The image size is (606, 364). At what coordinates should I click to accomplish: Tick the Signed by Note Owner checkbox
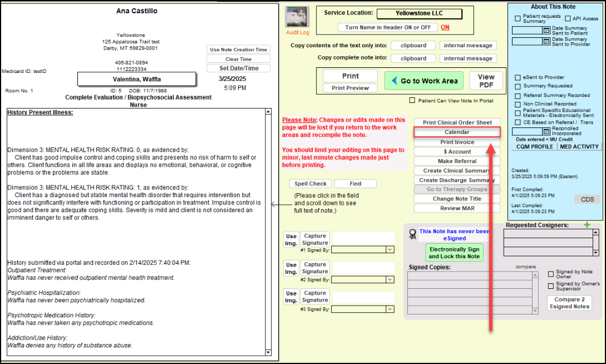pos(551,274)
